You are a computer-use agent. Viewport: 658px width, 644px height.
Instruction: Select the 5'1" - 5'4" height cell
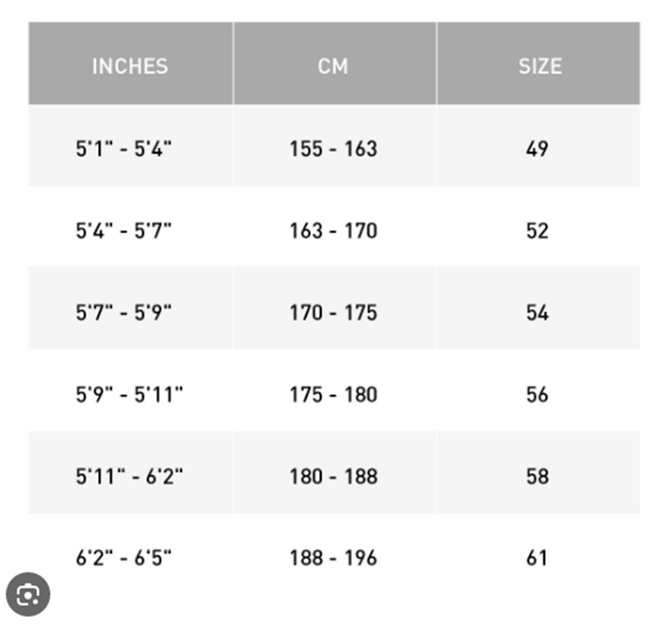click(x=124, y=149)
